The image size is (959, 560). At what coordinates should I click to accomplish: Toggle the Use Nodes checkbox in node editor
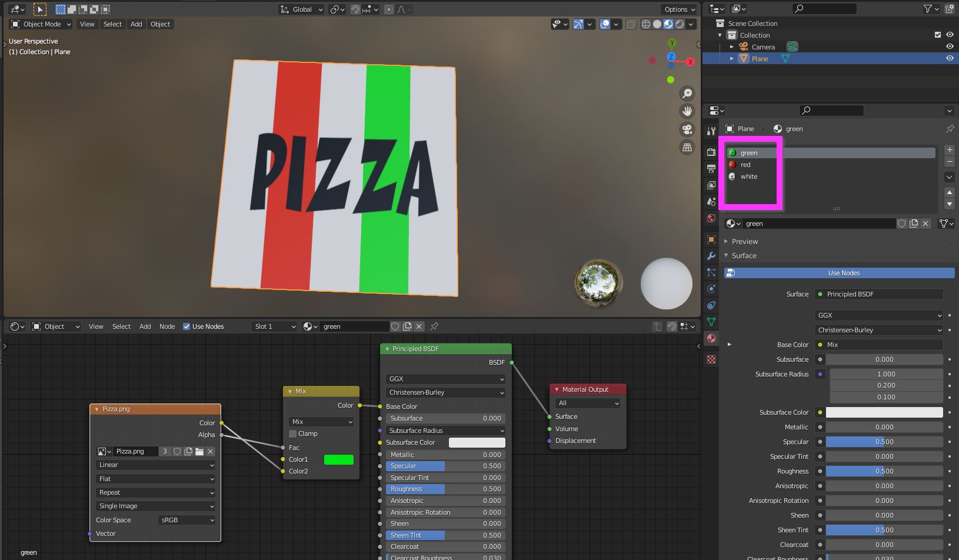187,326
